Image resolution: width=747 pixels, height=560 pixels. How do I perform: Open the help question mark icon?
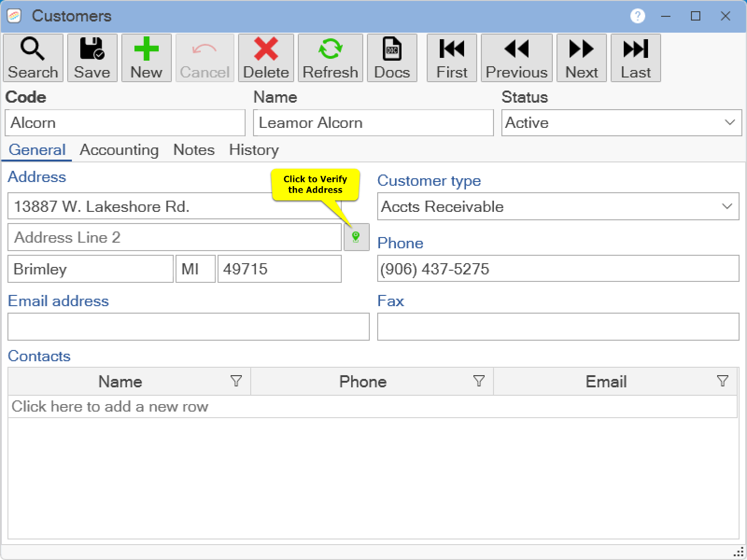click(637, 16)
